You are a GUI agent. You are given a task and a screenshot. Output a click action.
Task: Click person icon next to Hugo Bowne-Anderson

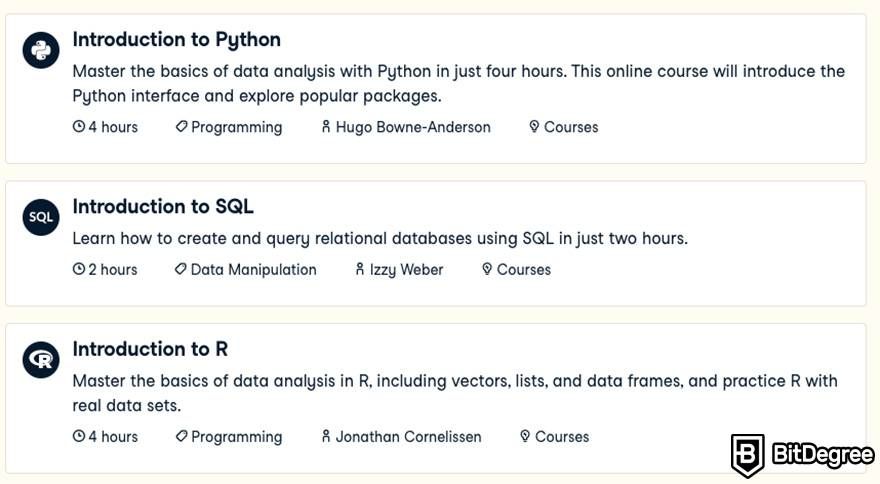[326, 127]
